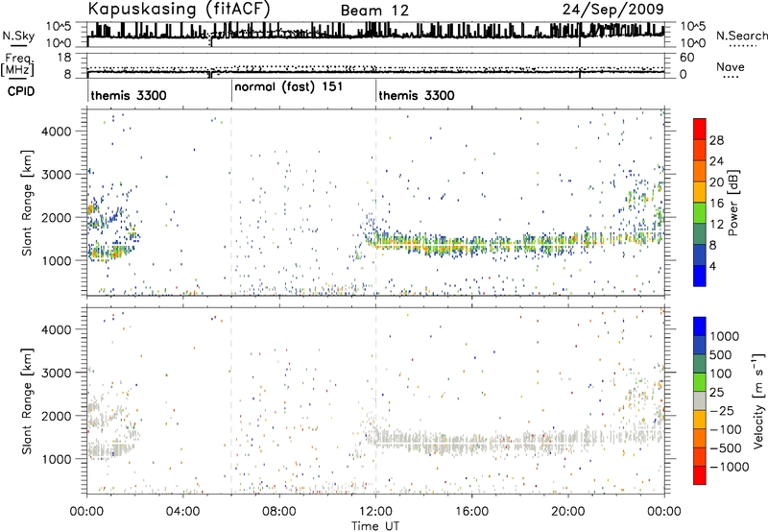This screenshot has width=768, height=532.
Task: Click the Velocity [m s-1] colorbar label
Action: click(758, 399)
